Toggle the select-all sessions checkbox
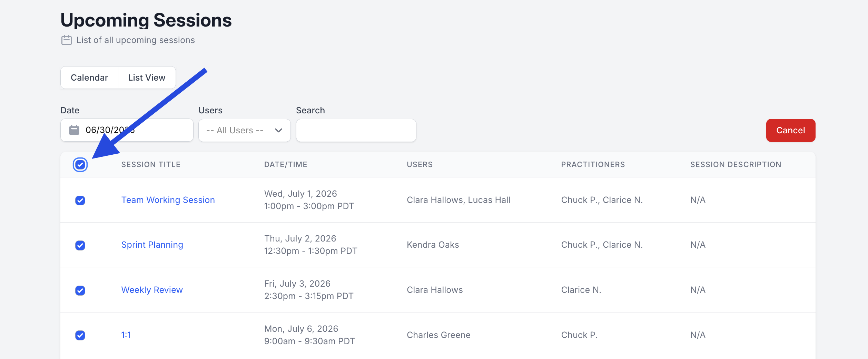Image resolution: width=868 pixels, height=359 pixels. pyautogui.click(x=80, y=165)
